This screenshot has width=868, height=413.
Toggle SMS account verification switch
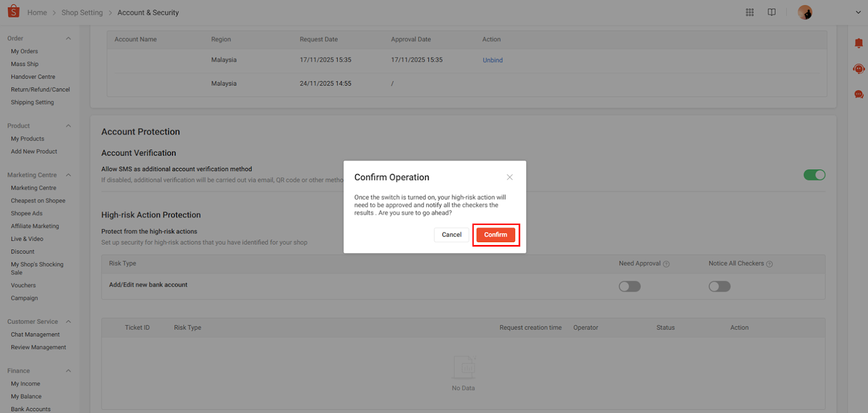coord(814,175)
